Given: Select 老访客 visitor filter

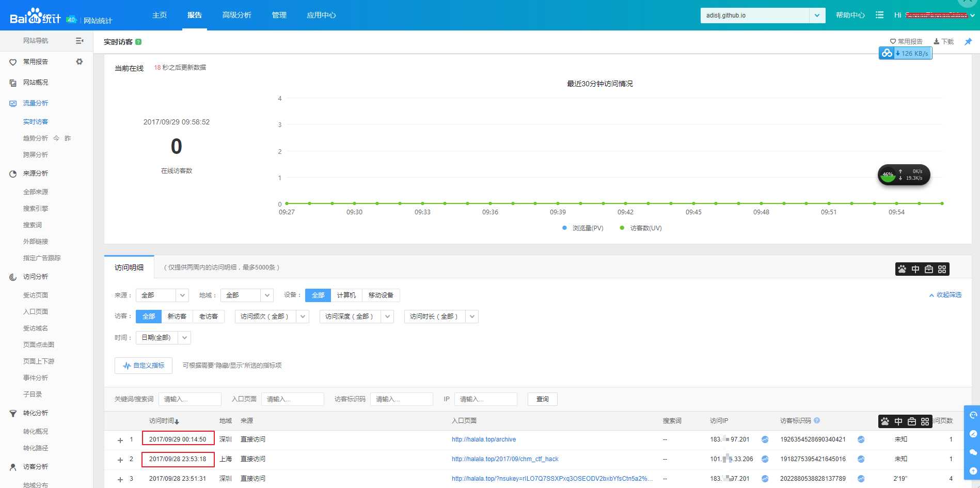Looking at the screenshot, I should pos(209,316).
